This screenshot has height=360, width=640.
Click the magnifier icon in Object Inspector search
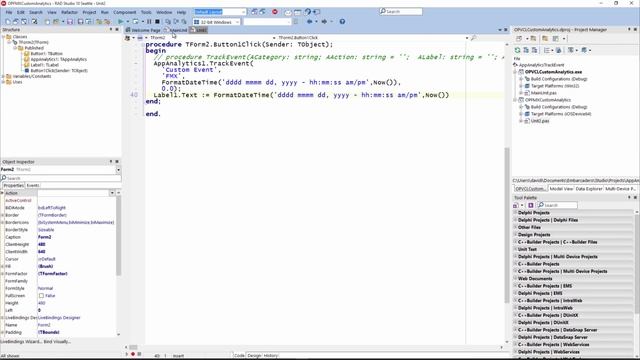tap(4, 178)
